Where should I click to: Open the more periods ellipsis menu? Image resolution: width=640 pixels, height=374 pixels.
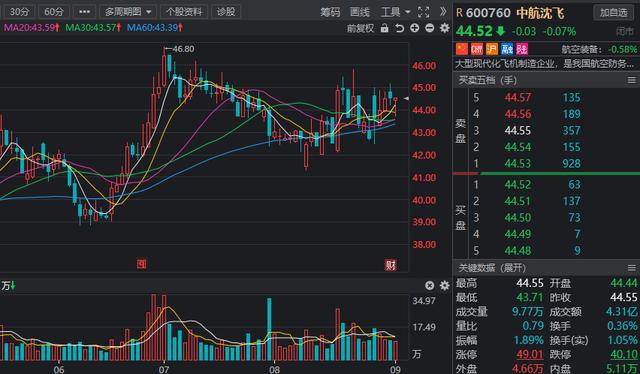coord(84,12)
